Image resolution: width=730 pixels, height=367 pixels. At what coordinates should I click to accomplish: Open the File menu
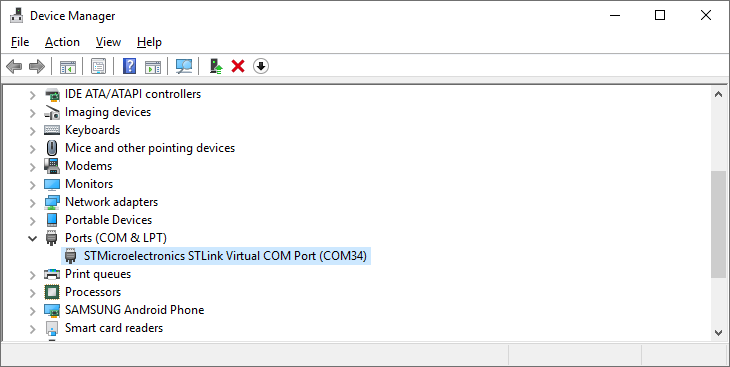click(x=20, y=42)
